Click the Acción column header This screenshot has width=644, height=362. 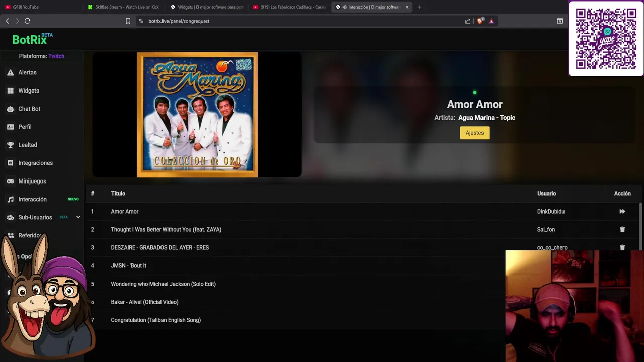(622, 194)
